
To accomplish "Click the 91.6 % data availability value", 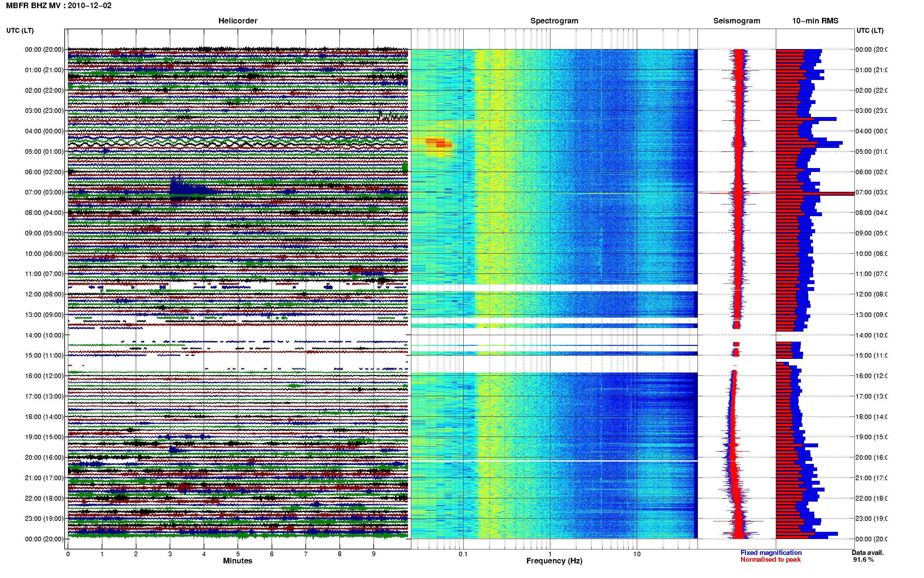I will (x=863, y=560).
